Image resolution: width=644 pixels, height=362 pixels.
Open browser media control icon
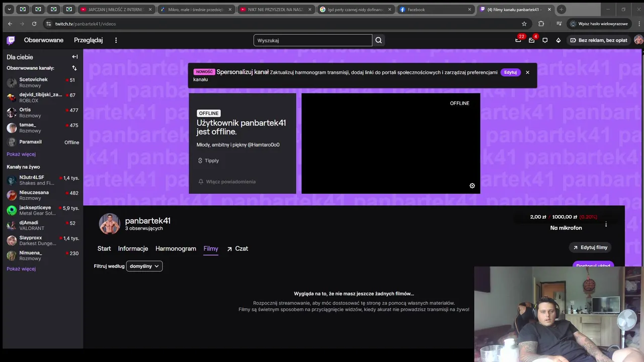coord(559,24)
